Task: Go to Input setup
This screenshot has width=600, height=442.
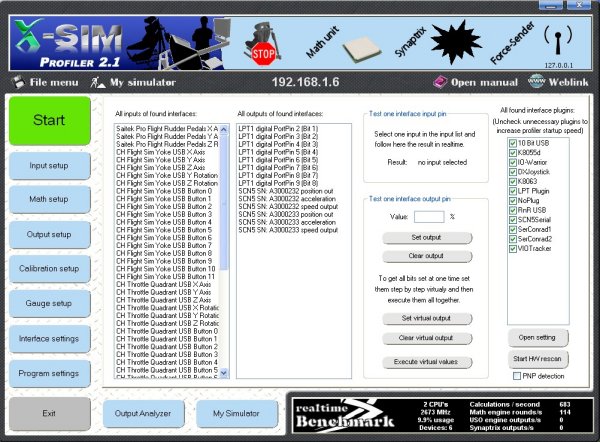Action: (x=49, y=166)
